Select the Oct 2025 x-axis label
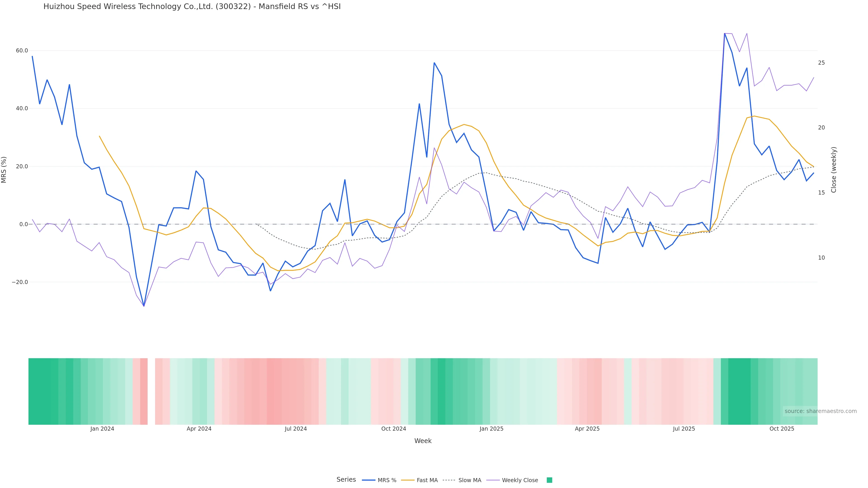 click(x=782, y=429)
